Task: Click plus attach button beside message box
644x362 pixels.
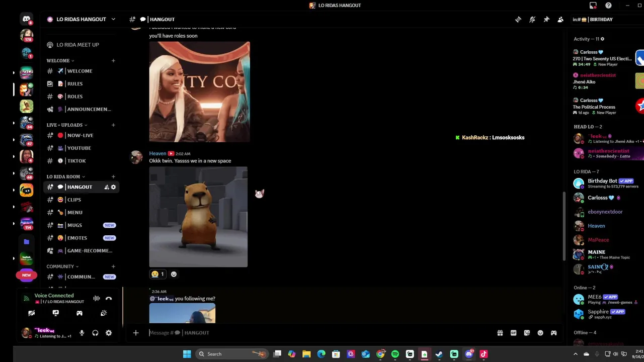Action: tap(136, 333)
